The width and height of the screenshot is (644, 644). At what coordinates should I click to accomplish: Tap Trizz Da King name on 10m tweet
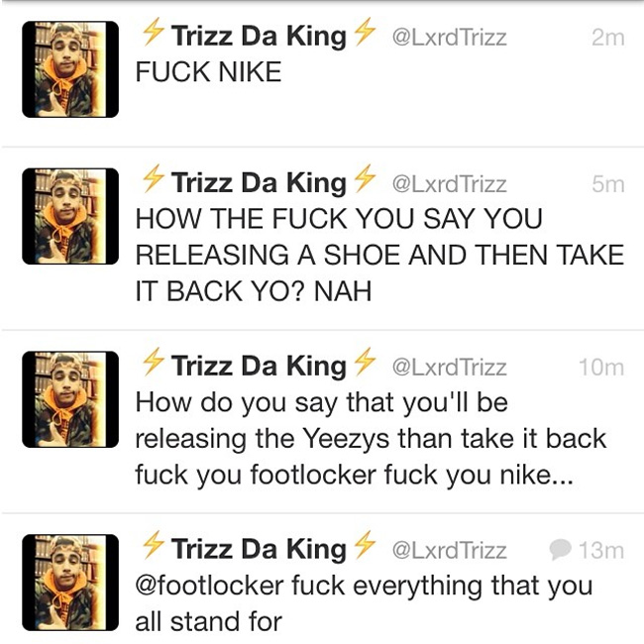tap(259, 366)
